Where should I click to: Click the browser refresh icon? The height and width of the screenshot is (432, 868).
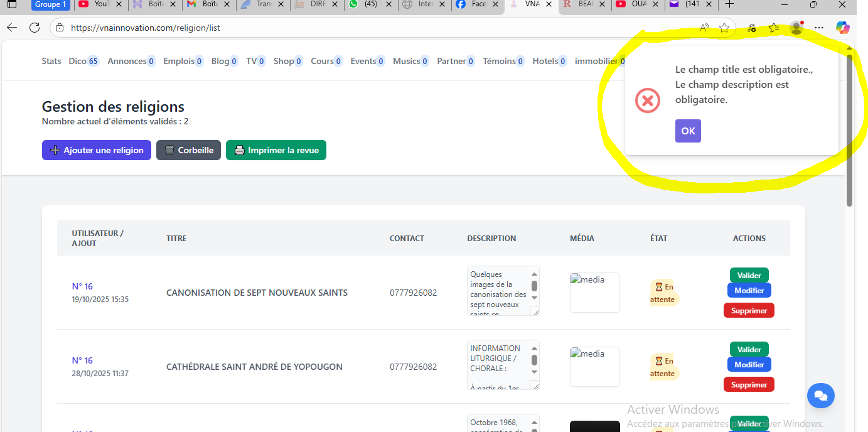click(35, 28)
